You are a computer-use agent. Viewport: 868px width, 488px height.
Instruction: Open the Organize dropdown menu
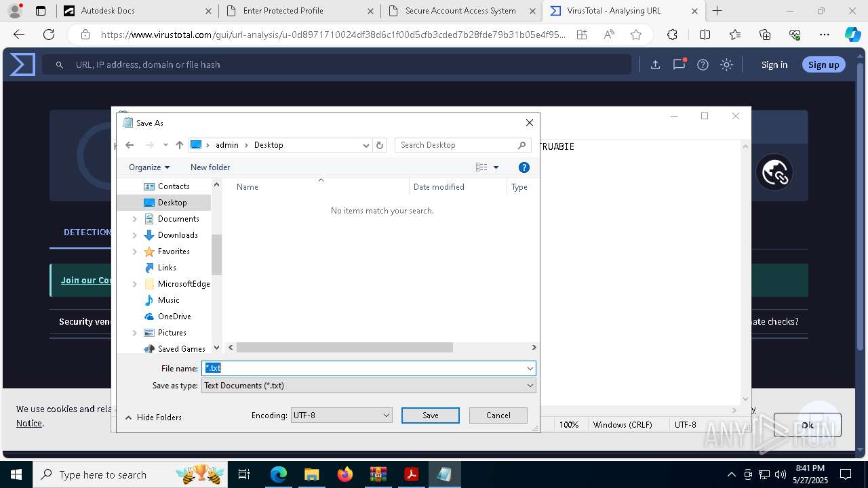[149, 167]
